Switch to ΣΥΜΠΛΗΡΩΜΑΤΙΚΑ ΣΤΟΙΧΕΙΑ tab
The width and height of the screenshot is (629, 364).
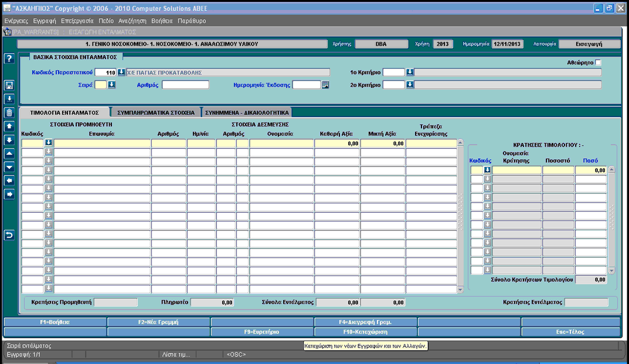tap(156, 113)
